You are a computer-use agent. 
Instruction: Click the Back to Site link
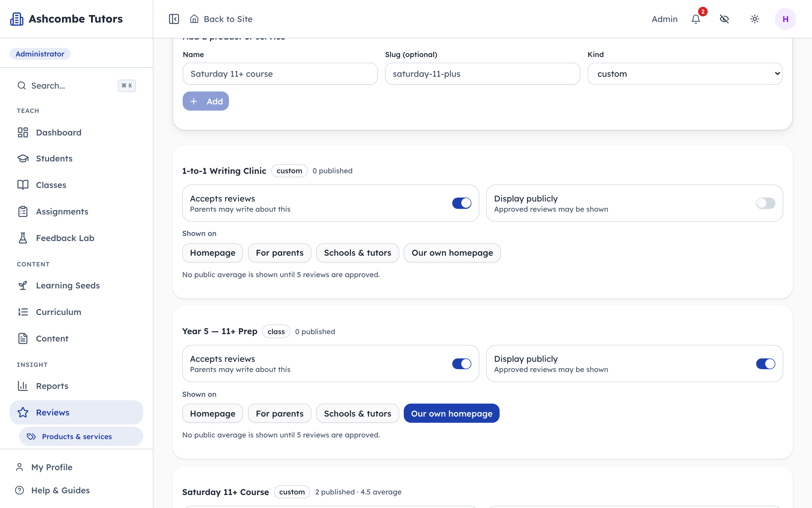pyautogui.click(x=221, y=19)
